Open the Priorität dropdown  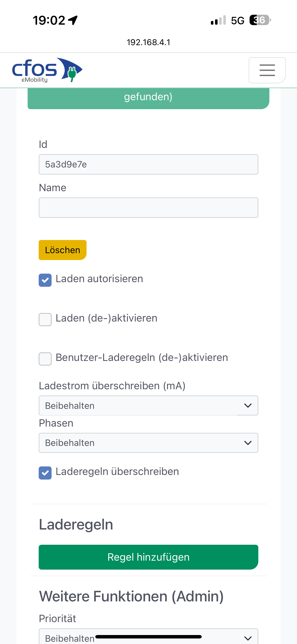click(x=148, y=636)
